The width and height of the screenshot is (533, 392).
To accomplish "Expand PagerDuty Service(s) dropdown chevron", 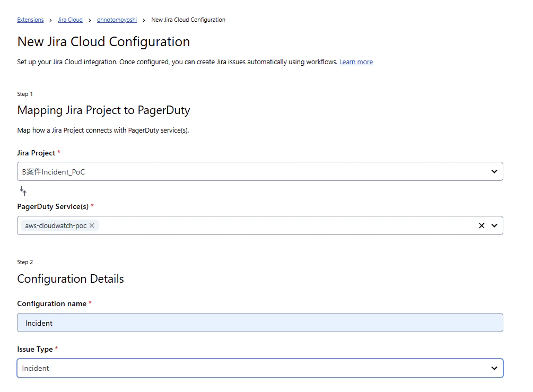I will [x=494, y=225].
